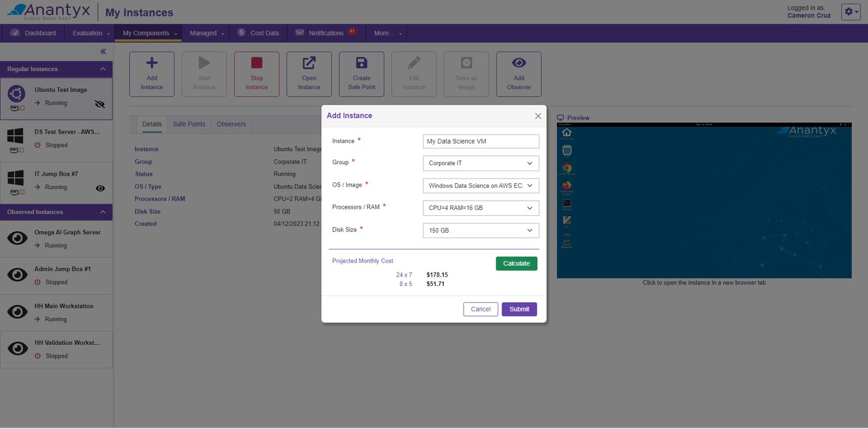Click the Instance name input field
Image resolution: width=868 pixels, height=429 pixels.
(481, 141)
